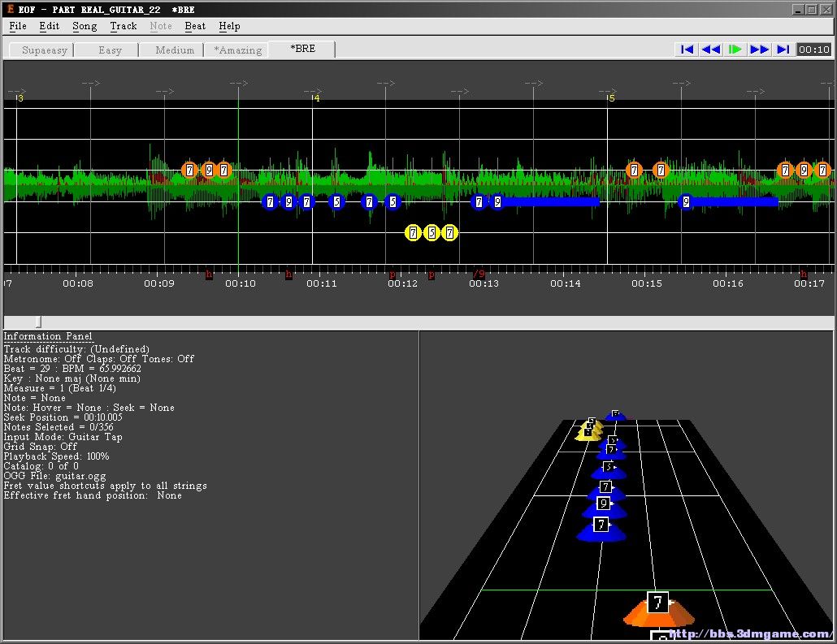Viewport: 837px width, 644px height.
Task: Click the blue 9 note in 3D preview
Action: (604, 506)
